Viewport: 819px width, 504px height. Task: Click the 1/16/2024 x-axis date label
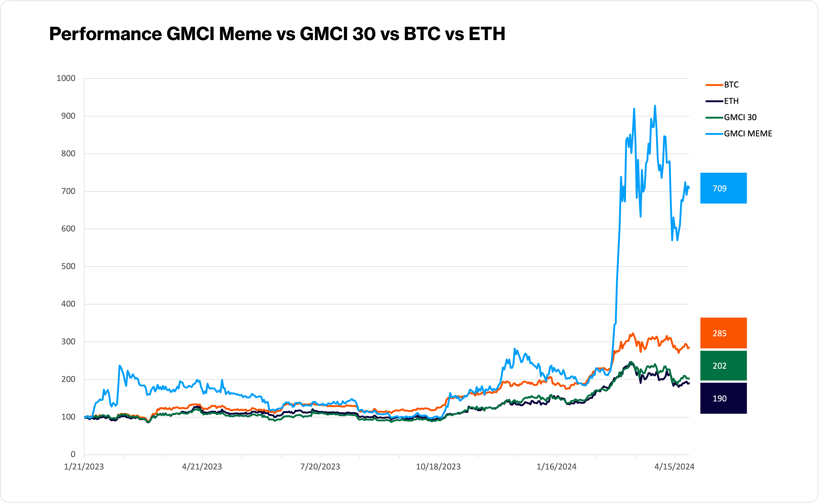click(x=557, y=467)
